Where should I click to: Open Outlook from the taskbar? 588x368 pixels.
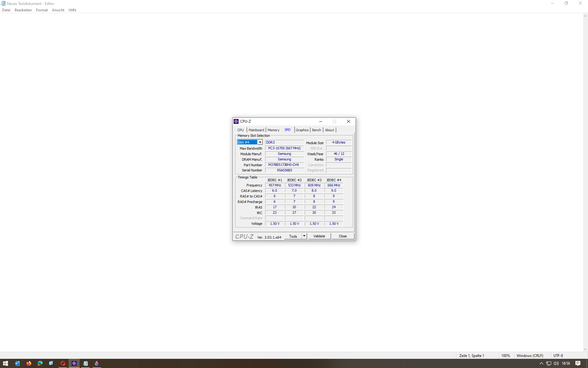click(17, 363)
